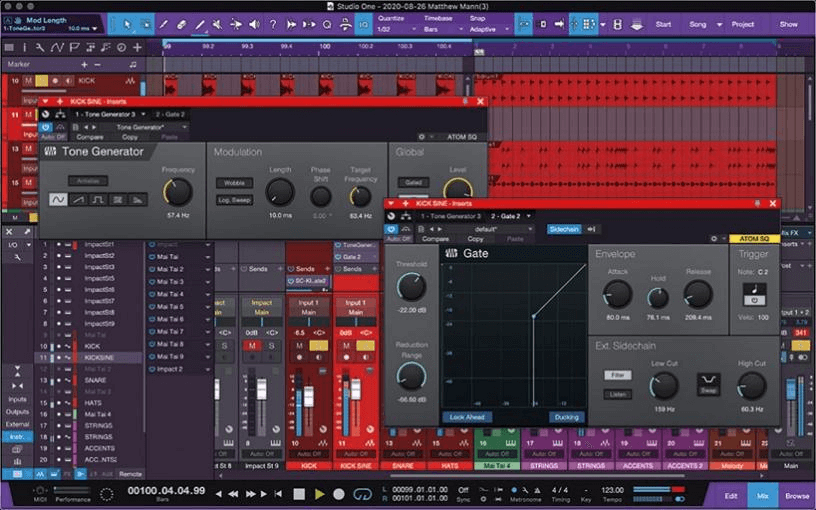This screenshot has width=816, height=510.
Task: Open the Snap Adaptive dropdown
Action: (x=489, y=29)
